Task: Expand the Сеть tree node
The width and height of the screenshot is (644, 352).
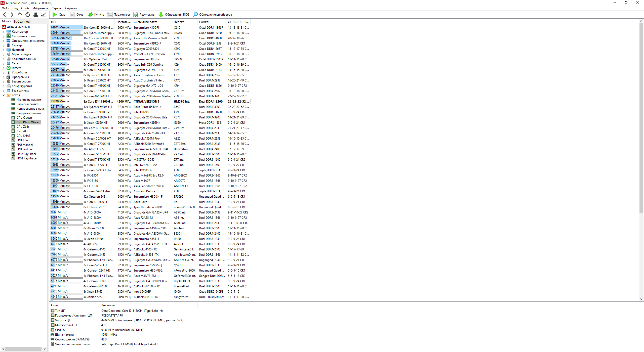Action: pyautogui.click(x=4, y=64)
